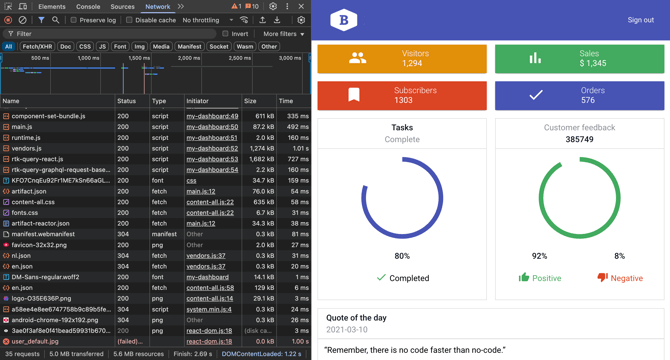Sort by the Type column header
Screen dimensions: 670x360
(167, 101)
